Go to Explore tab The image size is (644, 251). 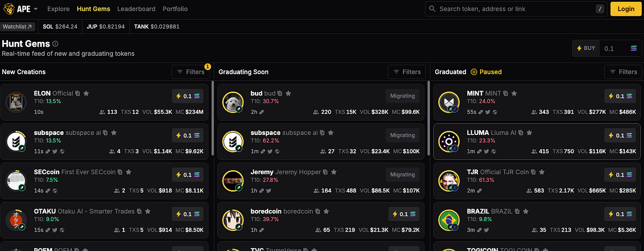tap(58, 9)
